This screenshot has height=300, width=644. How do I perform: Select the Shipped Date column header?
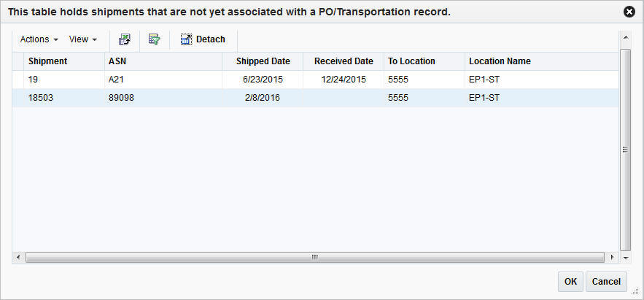263,61
